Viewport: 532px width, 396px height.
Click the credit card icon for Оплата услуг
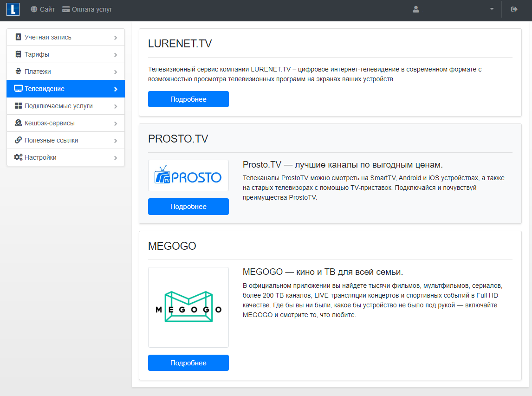click(x=66, y=9)
